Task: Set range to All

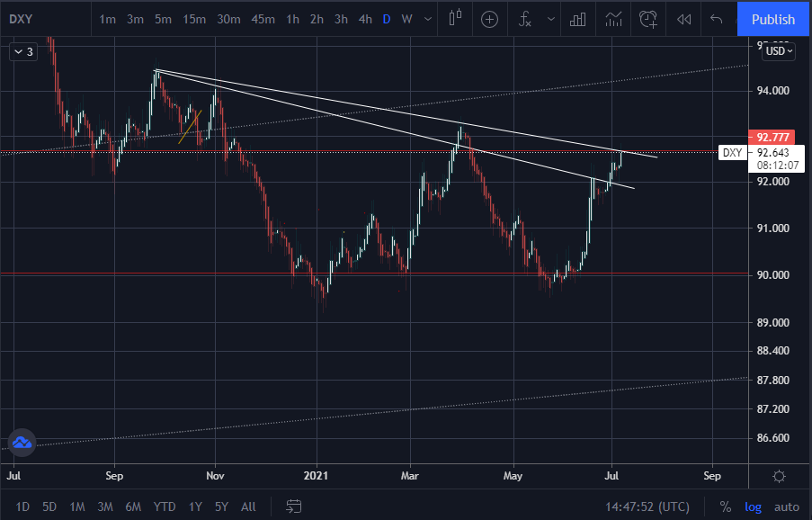Action: [248, 507]
